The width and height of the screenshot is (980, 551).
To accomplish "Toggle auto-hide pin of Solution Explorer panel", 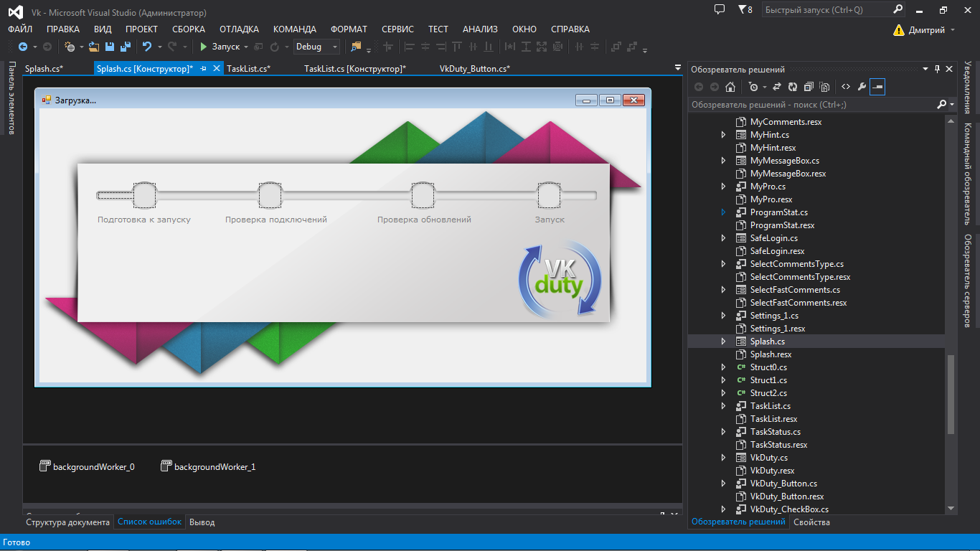I will tap(937, 70).
